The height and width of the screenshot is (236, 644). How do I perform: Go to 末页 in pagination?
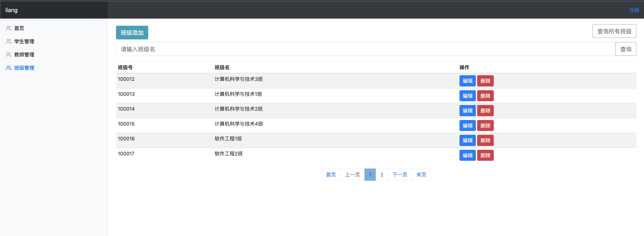tap(421, 174)
